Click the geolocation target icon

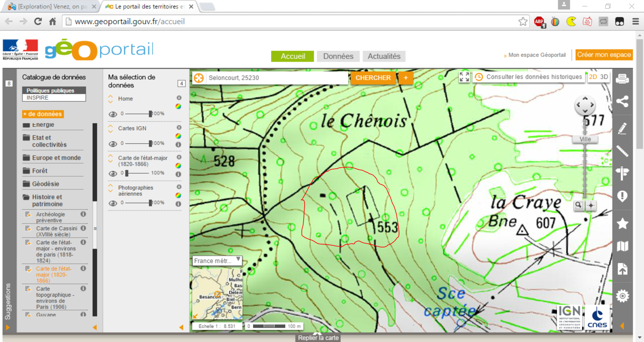point(199,78)
